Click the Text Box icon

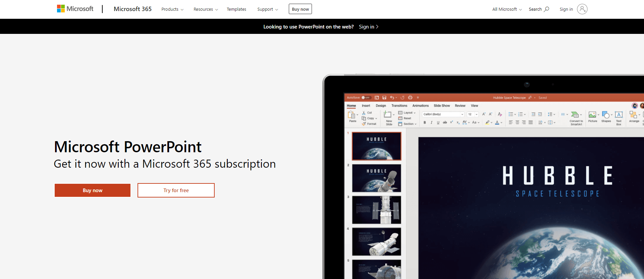tap(619, 115)
